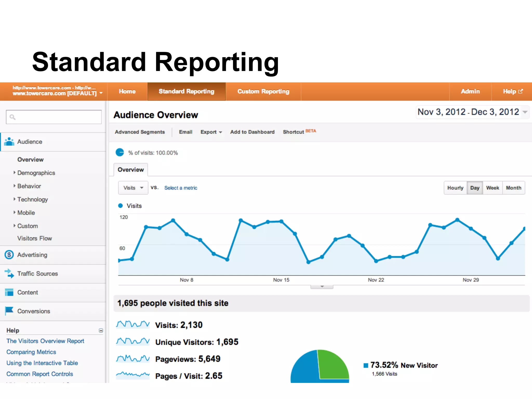Go to the Admin tab
This screenshot has width=532, height=399.
coord(470,91)
